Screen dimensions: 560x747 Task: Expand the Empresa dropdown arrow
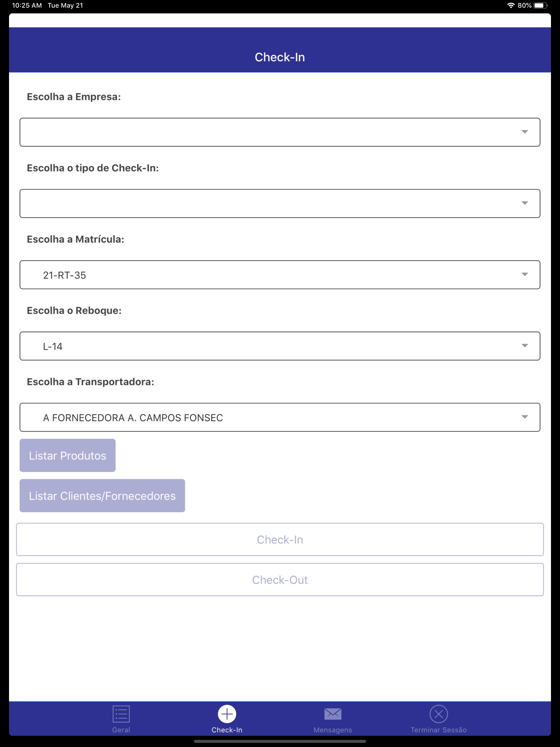click(524, 132)
